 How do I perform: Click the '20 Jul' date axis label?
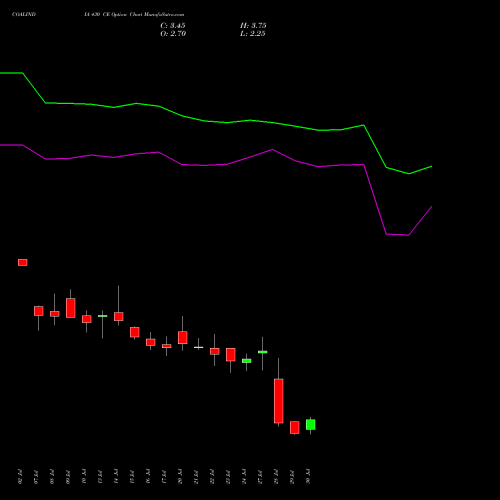click(180, 477)
